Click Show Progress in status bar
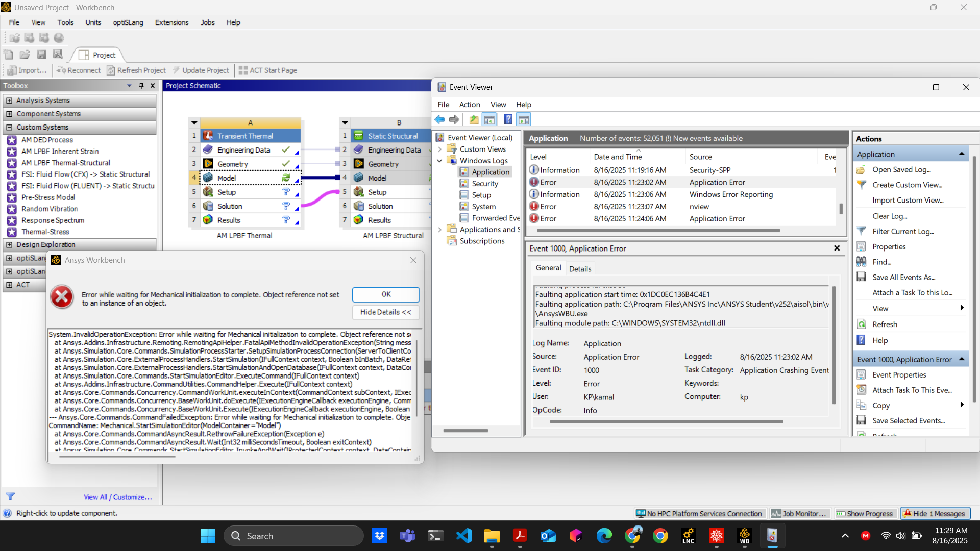The image size is (980, 551). pos(865,514)
